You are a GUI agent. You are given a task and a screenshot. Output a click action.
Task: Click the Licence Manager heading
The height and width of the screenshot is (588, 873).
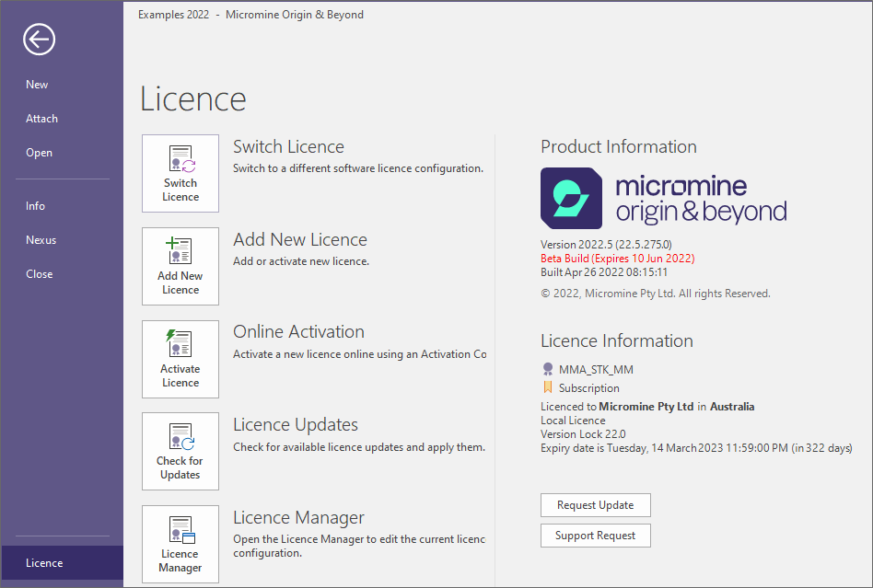coord(299,517)
